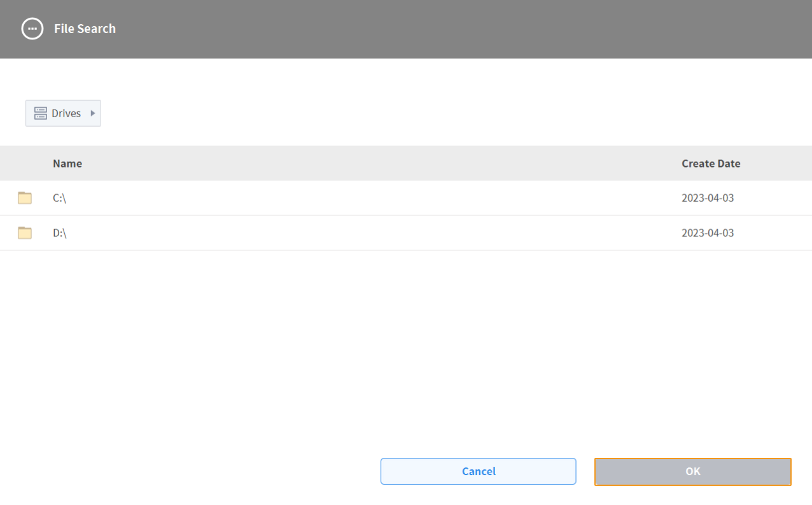The image size is (812, 505).
Task: Click the yellow folder icon in the second row
Action: click(24, 232)
